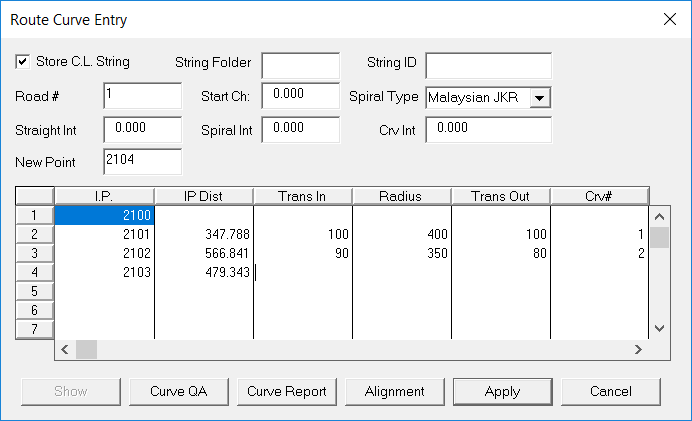The width and height of the screenshot is (692, 421).
Task: Click the Cancel button
Action: point(610,391)
